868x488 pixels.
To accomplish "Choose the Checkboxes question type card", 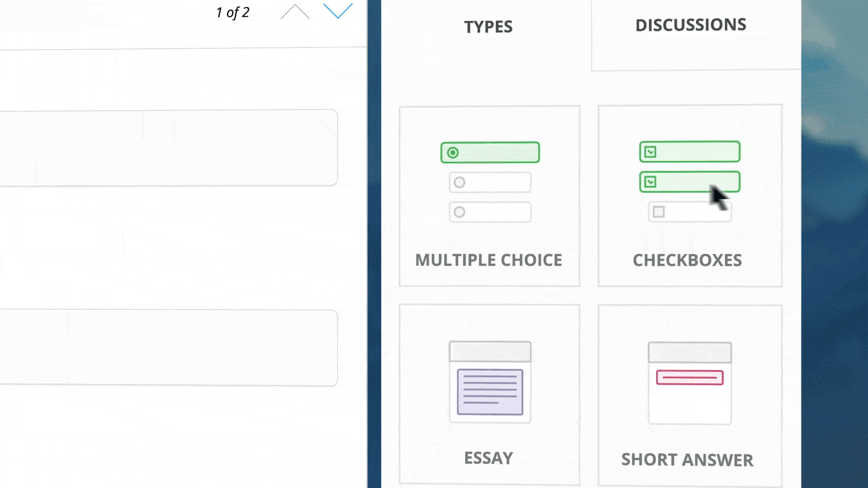I will coord(690,196).
